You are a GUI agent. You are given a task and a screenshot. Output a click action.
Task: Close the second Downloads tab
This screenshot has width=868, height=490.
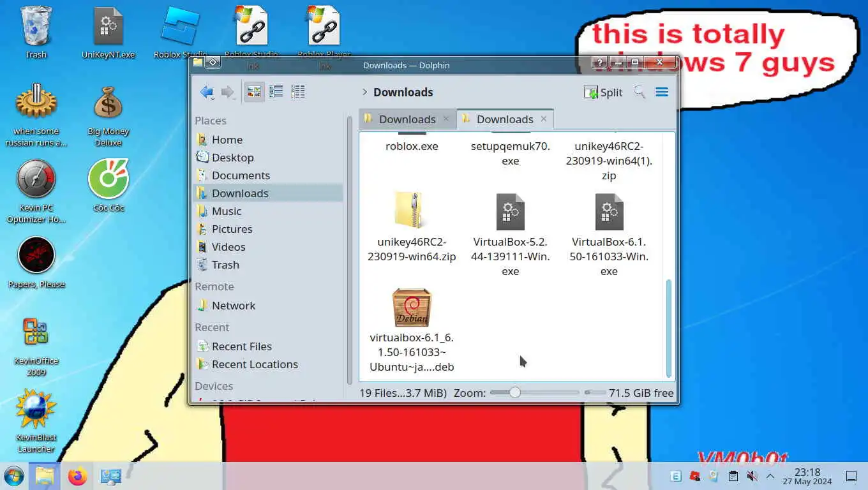point(544,119)
